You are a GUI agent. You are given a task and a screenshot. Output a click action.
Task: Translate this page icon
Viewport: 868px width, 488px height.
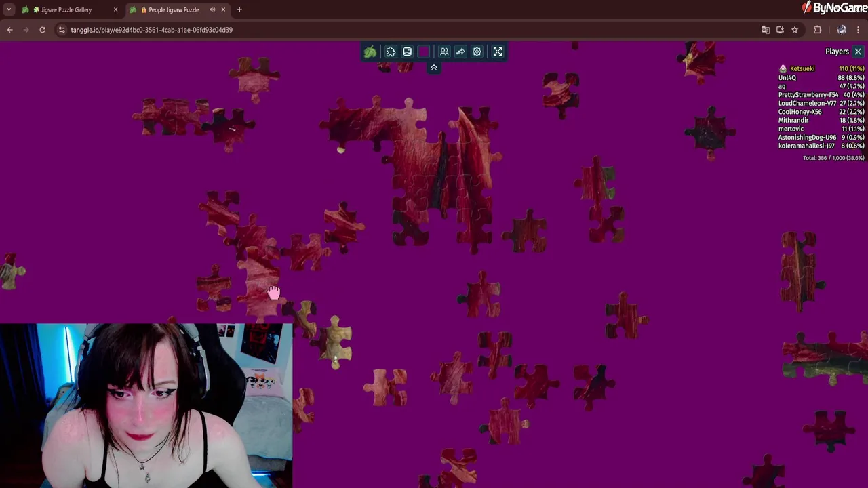coord(766,30)
